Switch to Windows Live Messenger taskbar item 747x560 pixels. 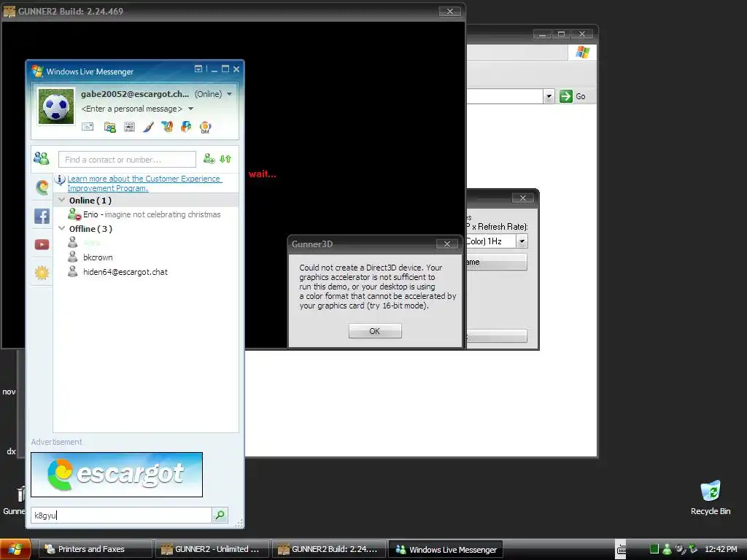(446, 550)
